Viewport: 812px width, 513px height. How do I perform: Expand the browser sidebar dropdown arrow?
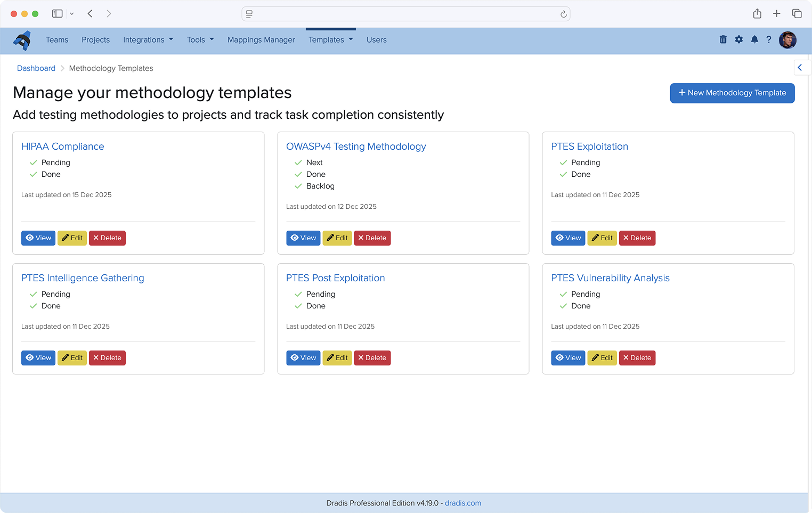(x=71, y=14)
